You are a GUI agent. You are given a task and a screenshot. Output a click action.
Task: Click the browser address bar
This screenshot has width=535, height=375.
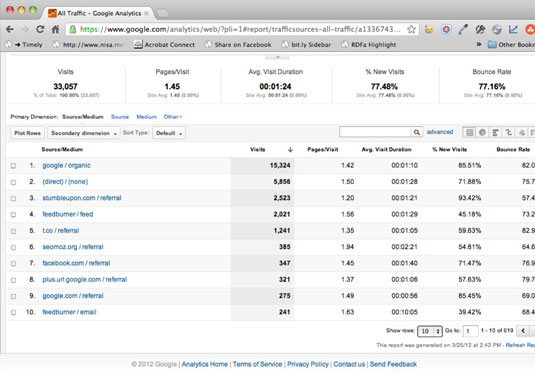240,29
